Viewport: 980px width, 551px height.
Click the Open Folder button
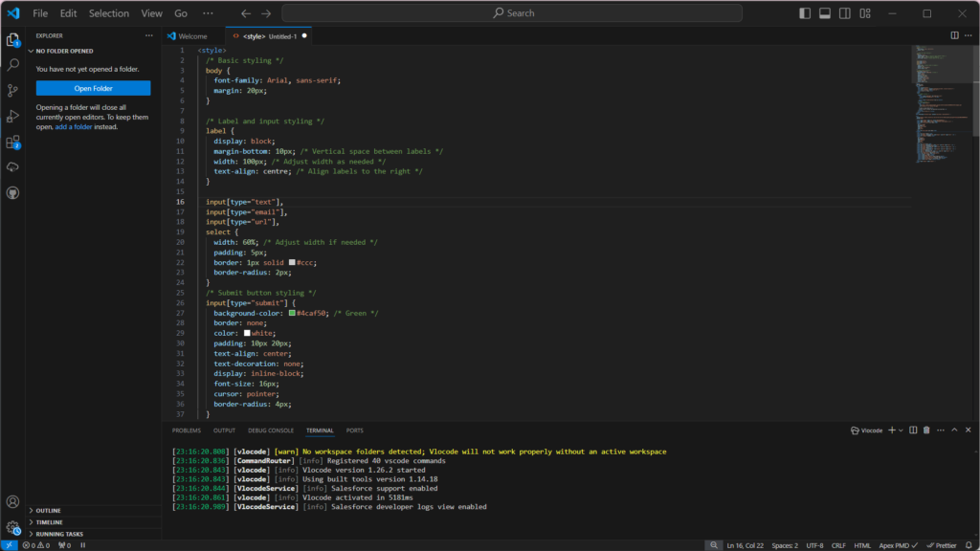[93, 87]
